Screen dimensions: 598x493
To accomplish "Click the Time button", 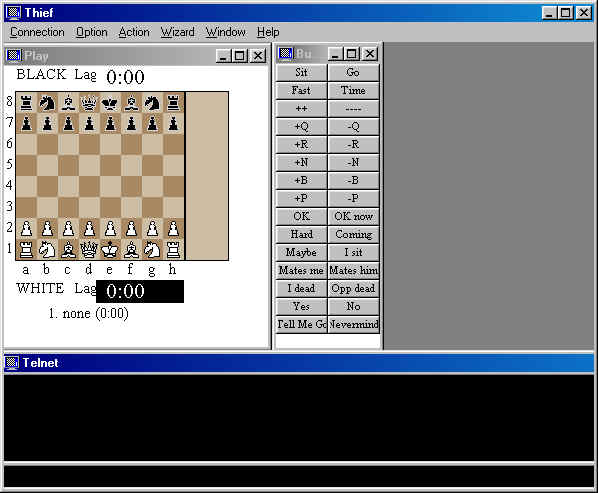I will pyautogui.click(x=353, y=90).
